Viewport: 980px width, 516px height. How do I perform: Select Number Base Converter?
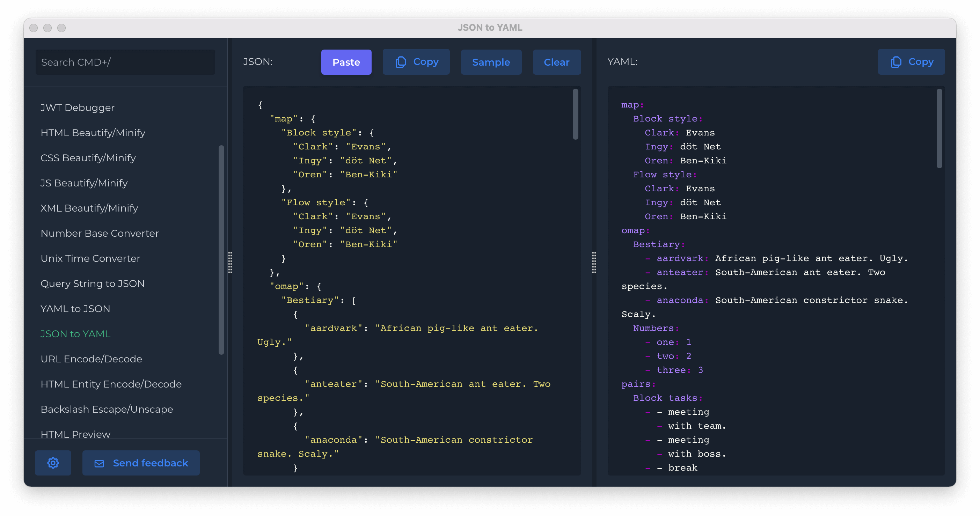(99, 233)
